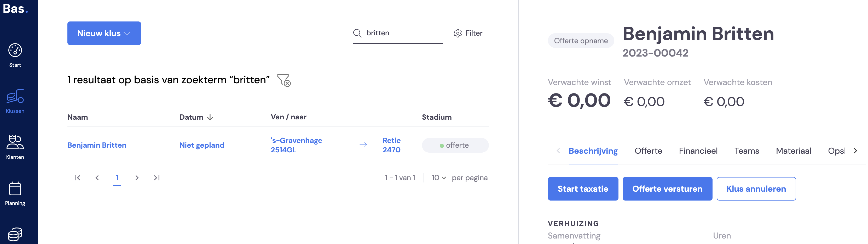868x244 pixels.
Task: Click the Start taxatie button
Action: click(x=583, y=189)
